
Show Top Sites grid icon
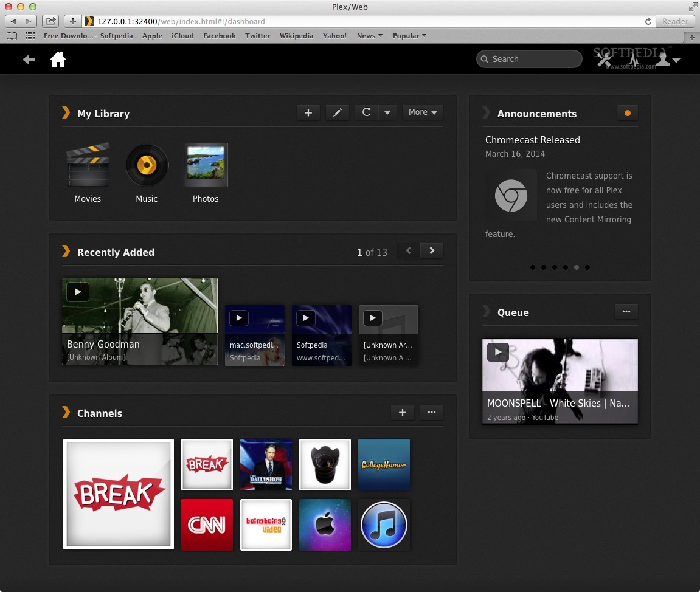30,36
